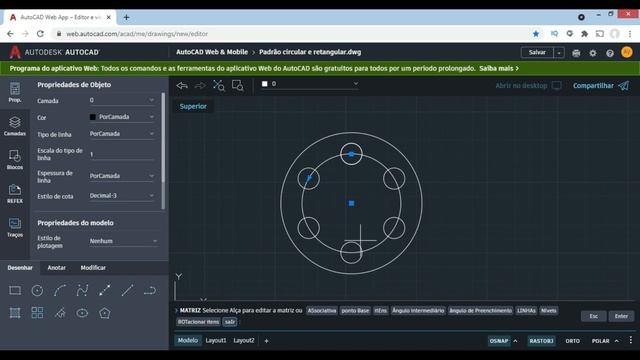The width and height of the screenshot is (640, 360).
Task: Click the black Cor color swatch
Action: [x=93, y=117]
